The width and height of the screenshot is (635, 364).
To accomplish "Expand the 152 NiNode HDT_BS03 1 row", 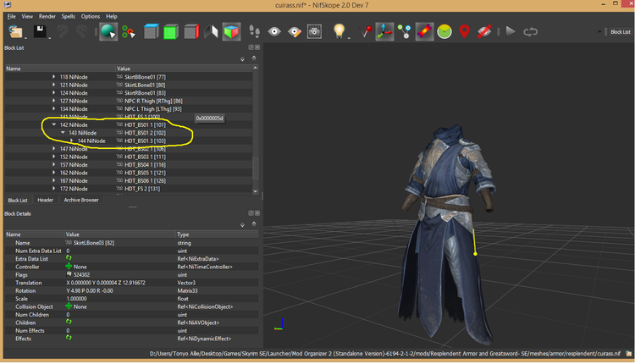I will (53, 157).
